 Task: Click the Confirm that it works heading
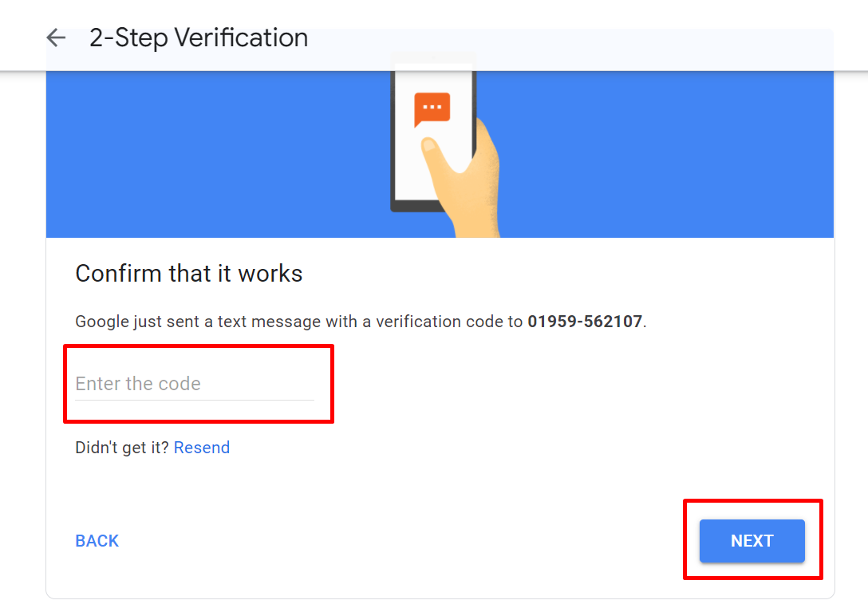pos(189,274)
